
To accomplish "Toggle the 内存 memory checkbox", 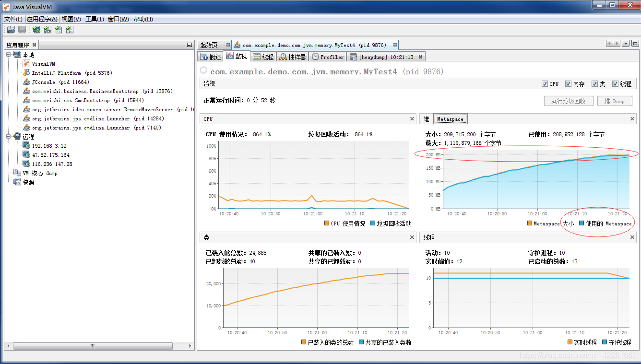I will click(x=568, y=84).
